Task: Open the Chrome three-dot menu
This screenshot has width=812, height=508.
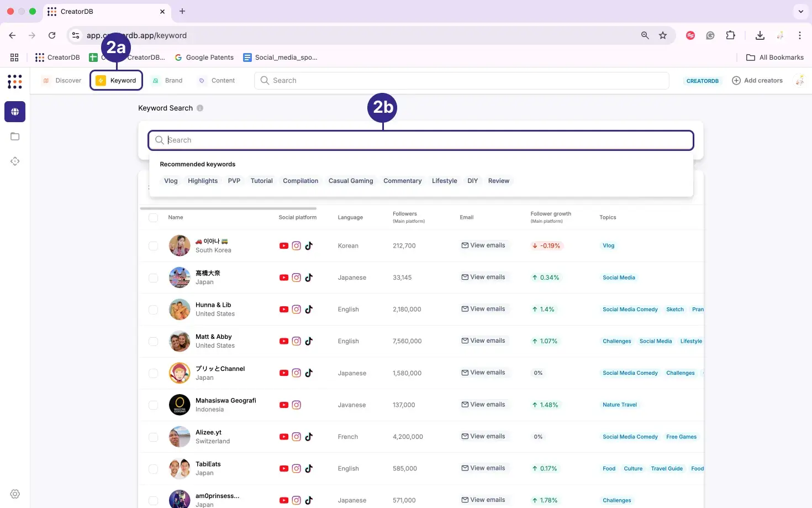Action: tap(799, 35)
